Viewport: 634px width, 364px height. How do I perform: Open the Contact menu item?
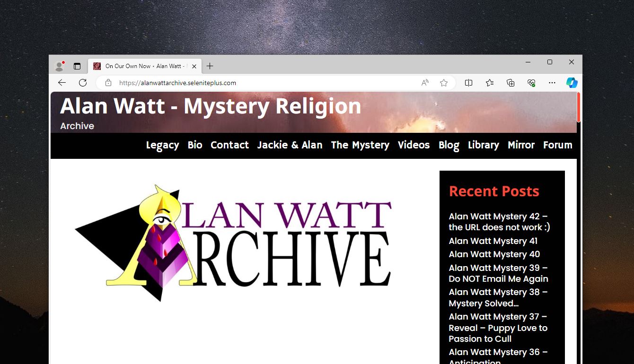pos(229,145)
